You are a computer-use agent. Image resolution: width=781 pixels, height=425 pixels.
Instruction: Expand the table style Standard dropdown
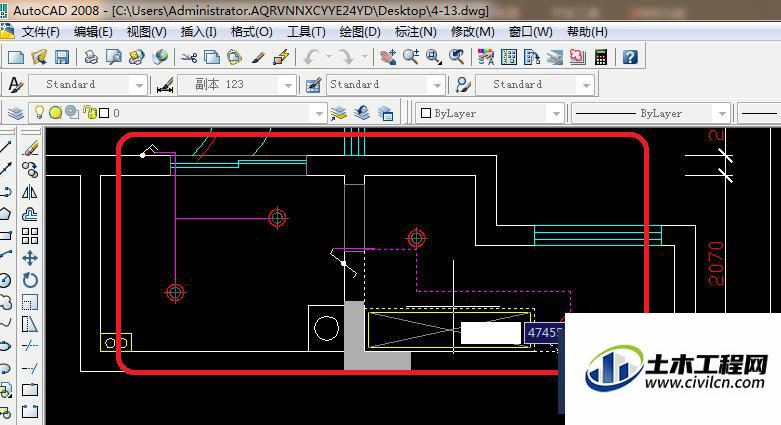coord(437,85)
